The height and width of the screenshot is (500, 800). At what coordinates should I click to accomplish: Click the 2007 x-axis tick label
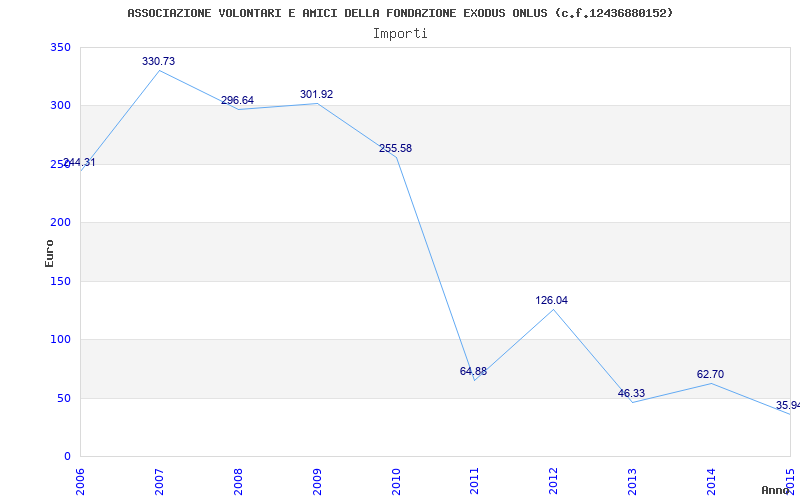click(x=159, y=482)
